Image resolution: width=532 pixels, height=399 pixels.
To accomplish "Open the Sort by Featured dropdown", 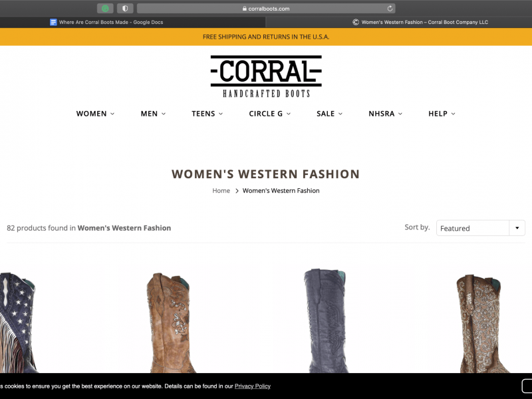I will (480, 228).
